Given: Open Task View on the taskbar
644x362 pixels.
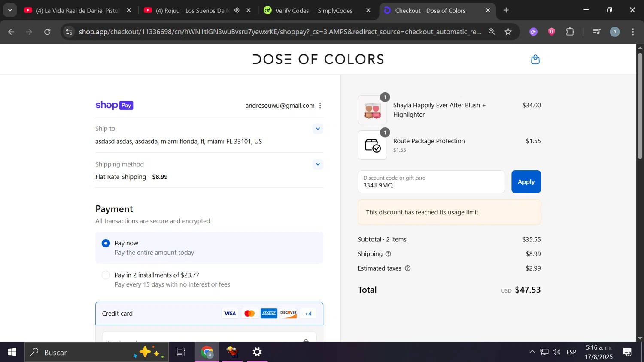Looking at the screenshot, I should click(181, 352).
